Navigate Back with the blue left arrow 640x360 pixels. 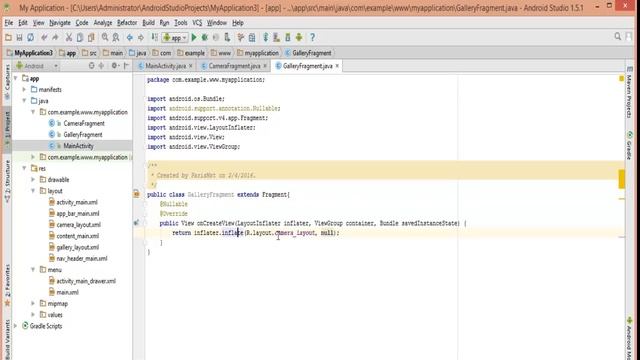(130, 38)
